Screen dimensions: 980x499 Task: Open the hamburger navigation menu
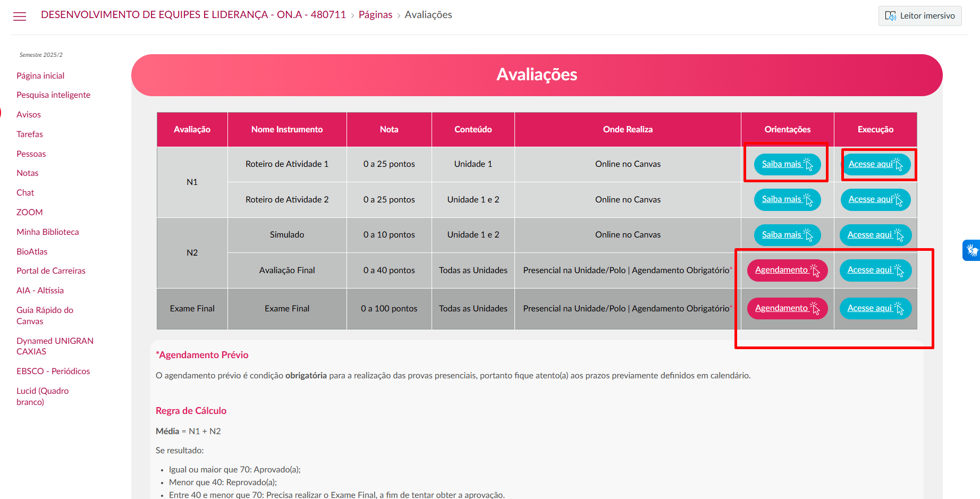tap(20, 16)
